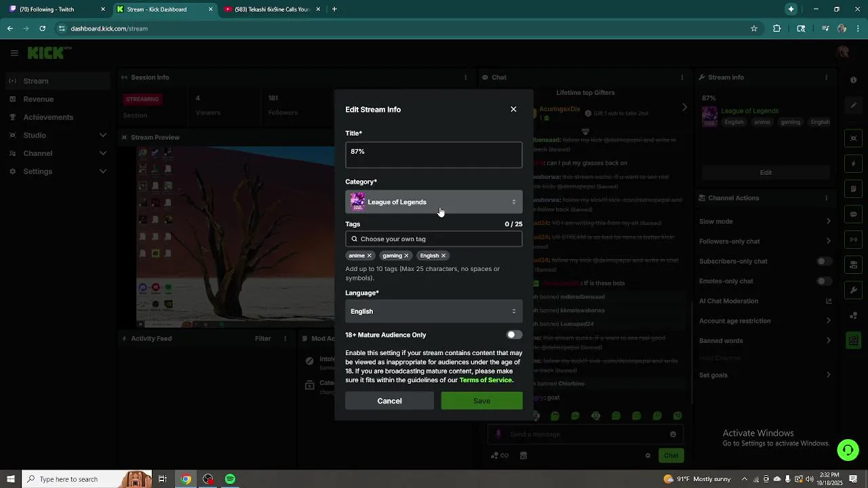The image size is (868, 488).
Task: Click the Choose your own tag field
Action: [x=434, y=239]
